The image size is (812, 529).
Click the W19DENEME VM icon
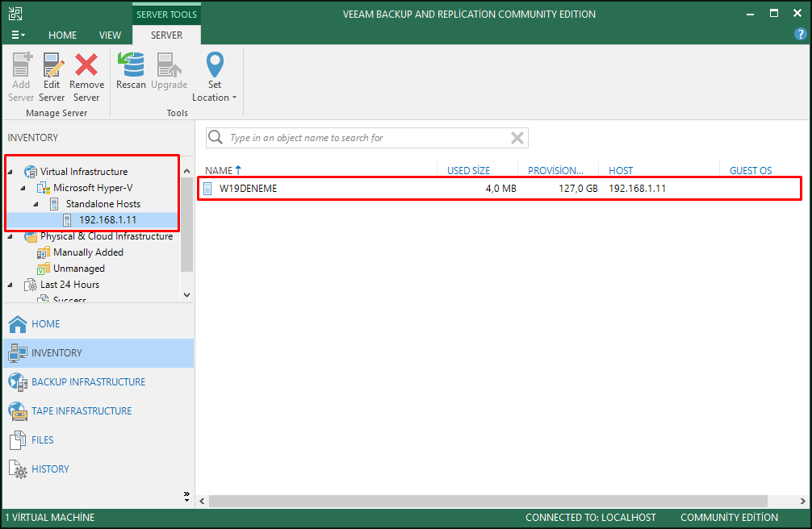click(x=207, y=189)
